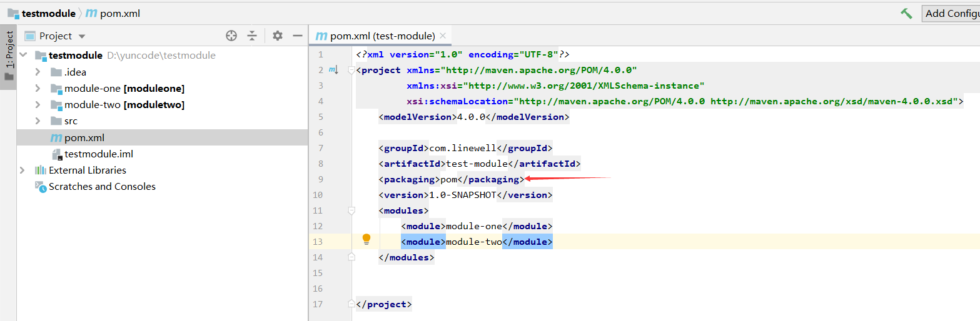
Task: Expand the .idea folder arrow
Action: pyautogui.click(x=38, y=72)
